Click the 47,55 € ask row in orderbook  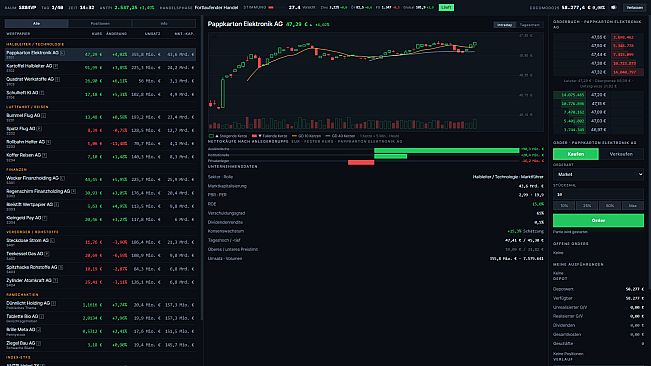tap(598, 37)
